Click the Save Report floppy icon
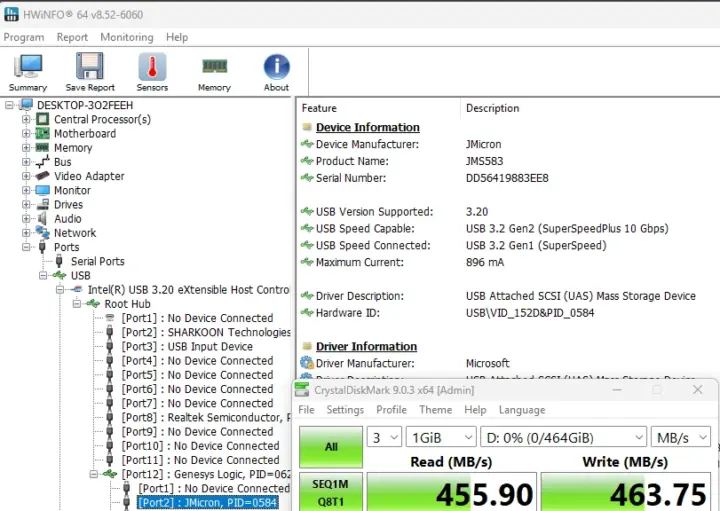 tap(90, 66)
